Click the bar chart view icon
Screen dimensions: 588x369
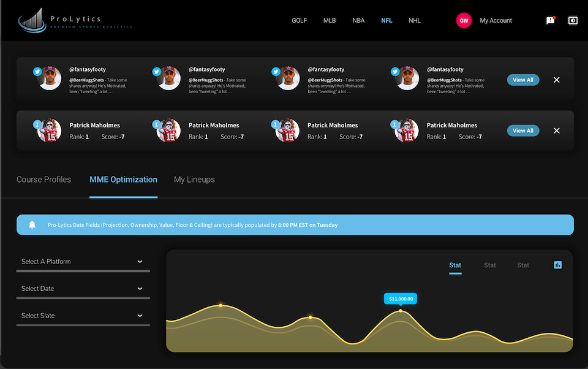pos(558,265)
